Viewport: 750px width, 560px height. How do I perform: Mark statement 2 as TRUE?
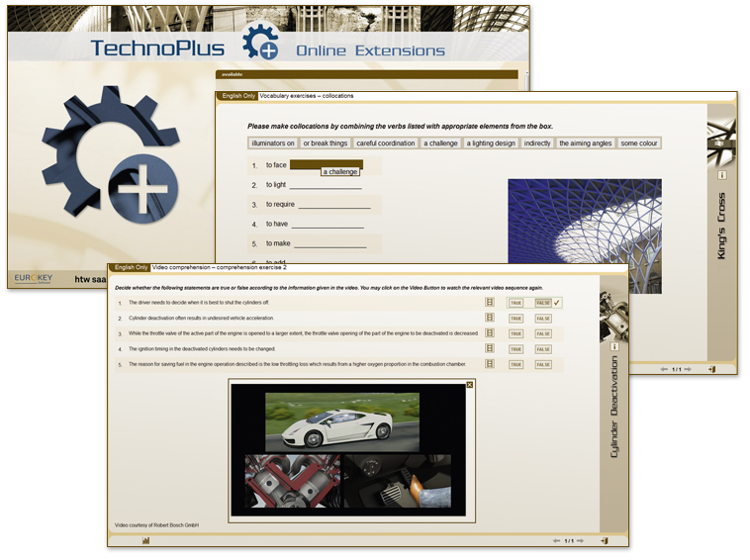point(516,319)
